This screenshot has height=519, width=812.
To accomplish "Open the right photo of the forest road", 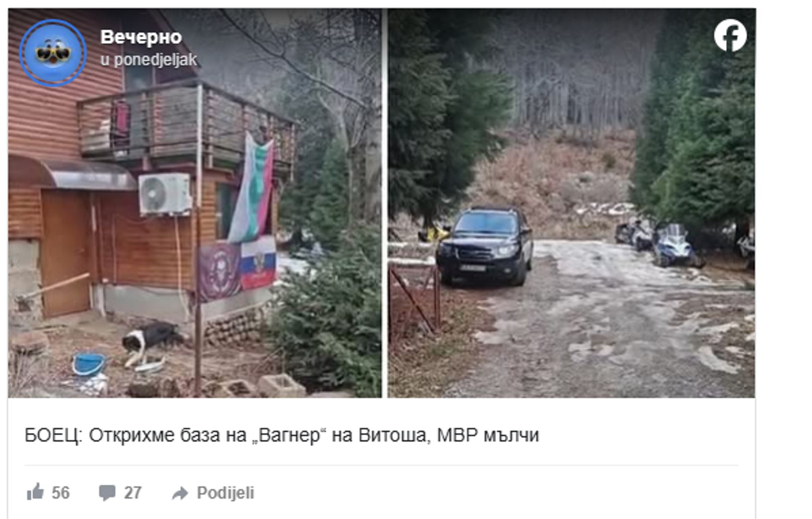I will (571, 203).
